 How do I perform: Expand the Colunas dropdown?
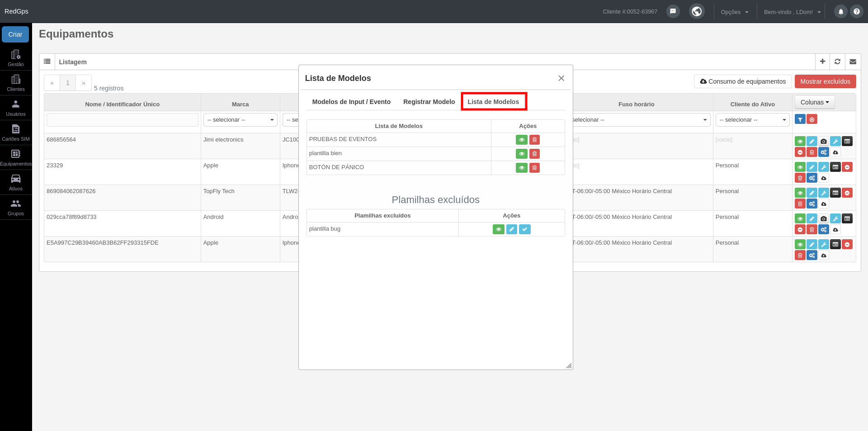pyautogui.click(x=815, y=102)
